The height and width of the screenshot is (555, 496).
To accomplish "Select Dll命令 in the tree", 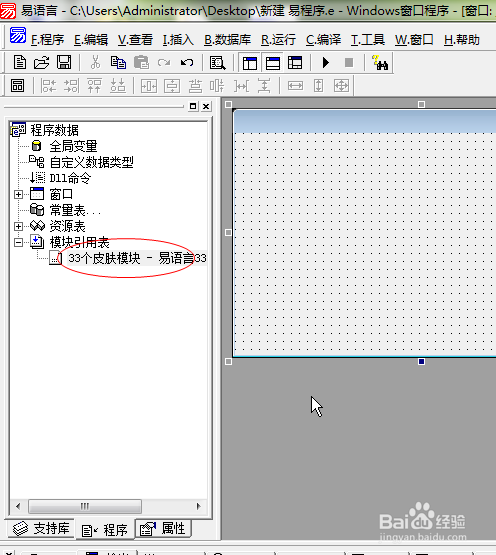I will coord(70,178).
